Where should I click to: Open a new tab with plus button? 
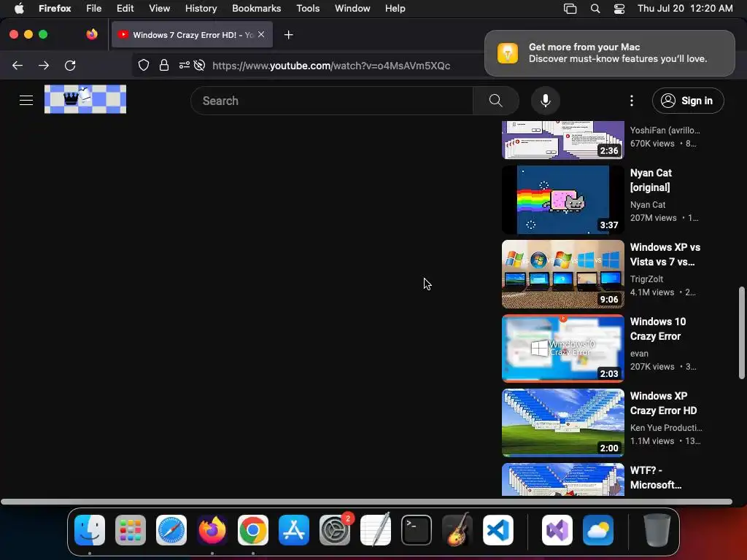[288, 35]
